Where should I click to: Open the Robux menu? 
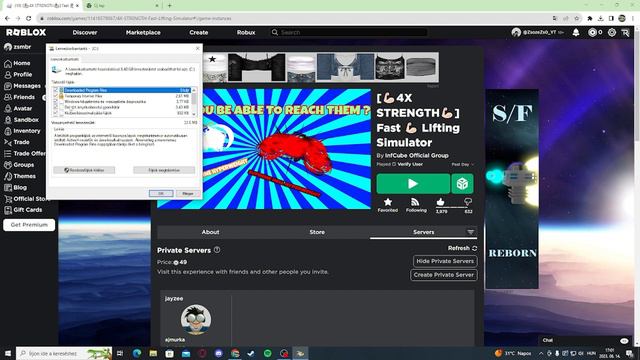coord(246,32)
